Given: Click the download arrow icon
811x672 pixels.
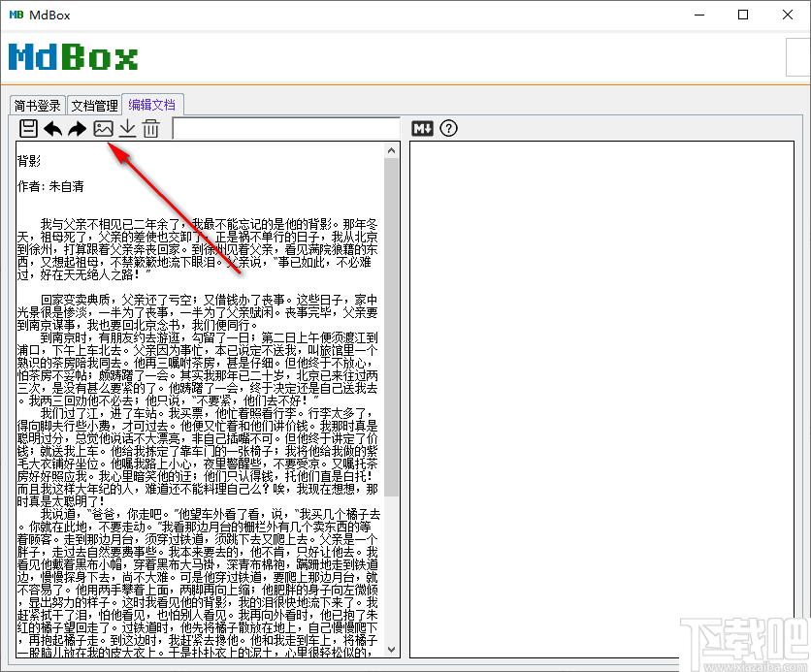Looking at the screenshot, I should tap(127, 128).
